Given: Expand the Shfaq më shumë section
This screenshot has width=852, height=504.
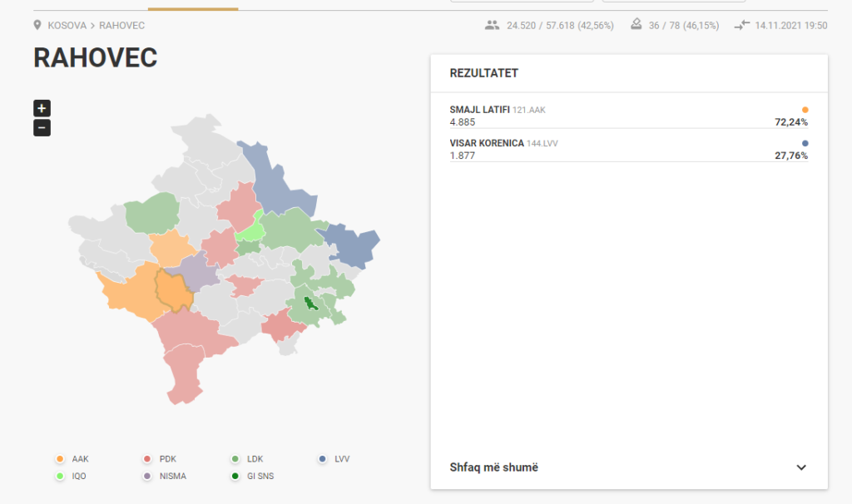Looking at the screenshot, I should (x=494, y=467).
